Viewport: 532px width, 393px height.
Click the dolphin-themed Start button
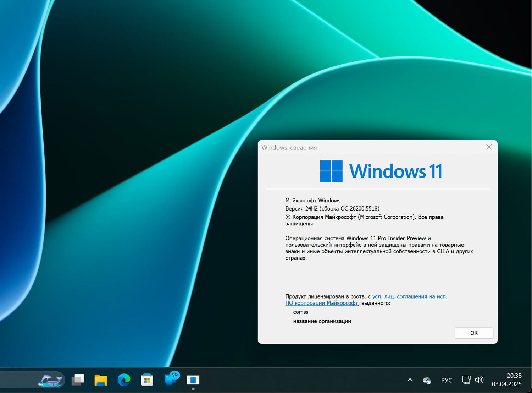51,380
